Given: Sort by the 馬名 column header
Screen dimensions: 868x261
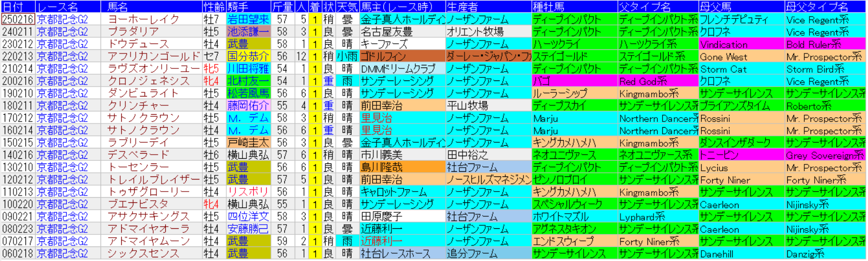Looking at the screenshot, I should tap(118, 7).
